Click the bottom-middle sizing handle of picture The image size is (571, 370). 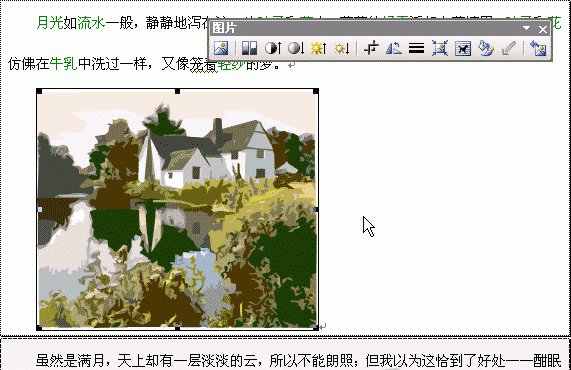[177, 328]
